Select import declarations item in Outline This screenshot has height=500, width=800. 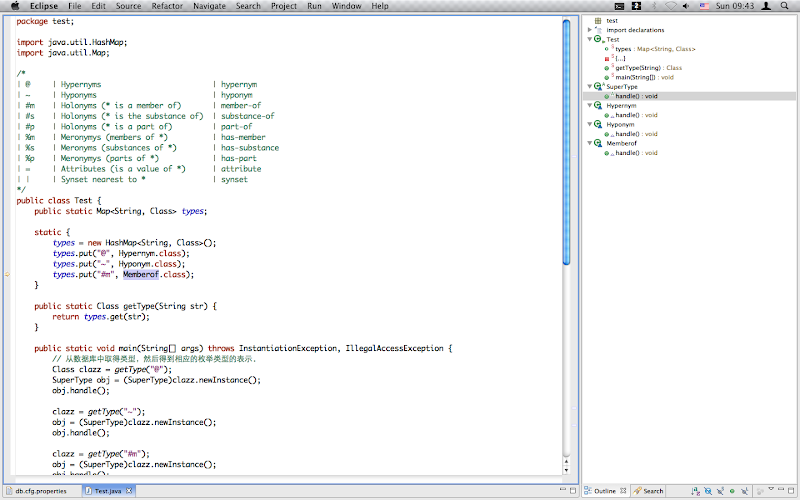click(635, 30)
